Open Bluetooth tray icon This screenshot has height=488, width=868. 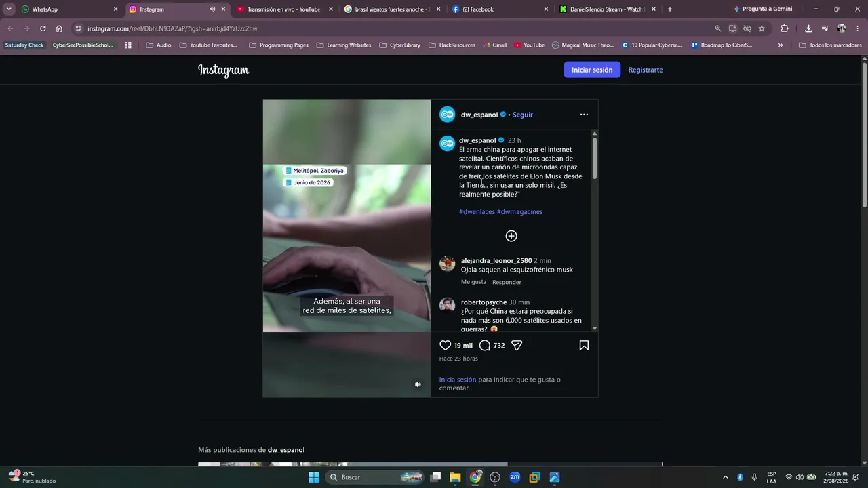pos(740,477)
